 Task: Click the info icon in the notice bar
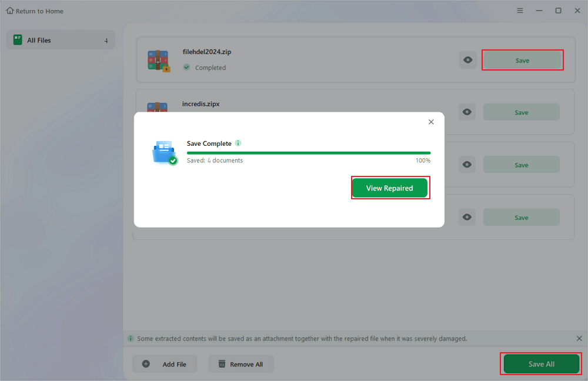(131, 339)
